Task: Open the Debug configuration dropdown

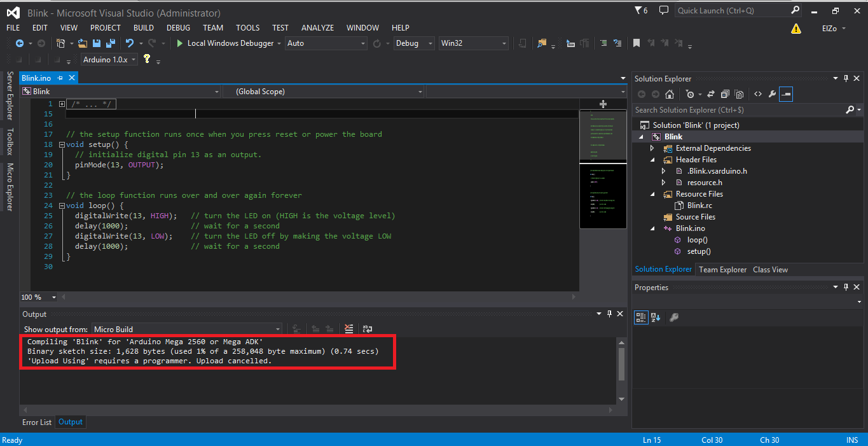Action: pyautogui.click(x=414, y=43)
